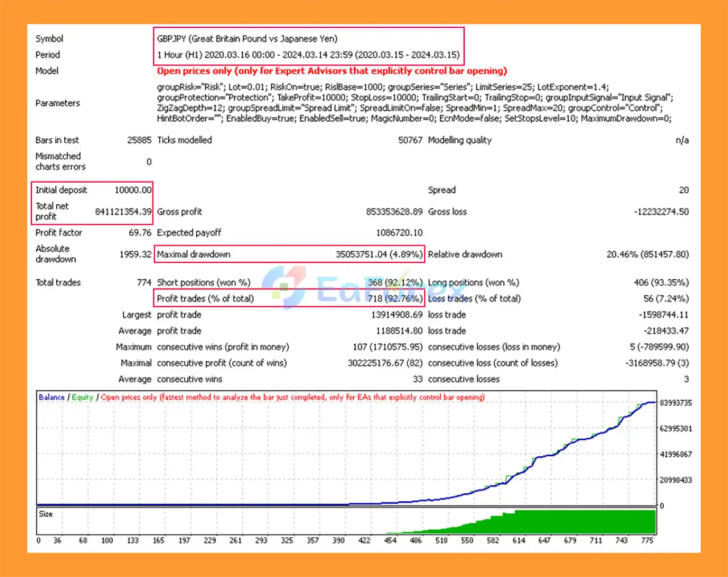Click the green Equity legend label

(x=82, y=397)
